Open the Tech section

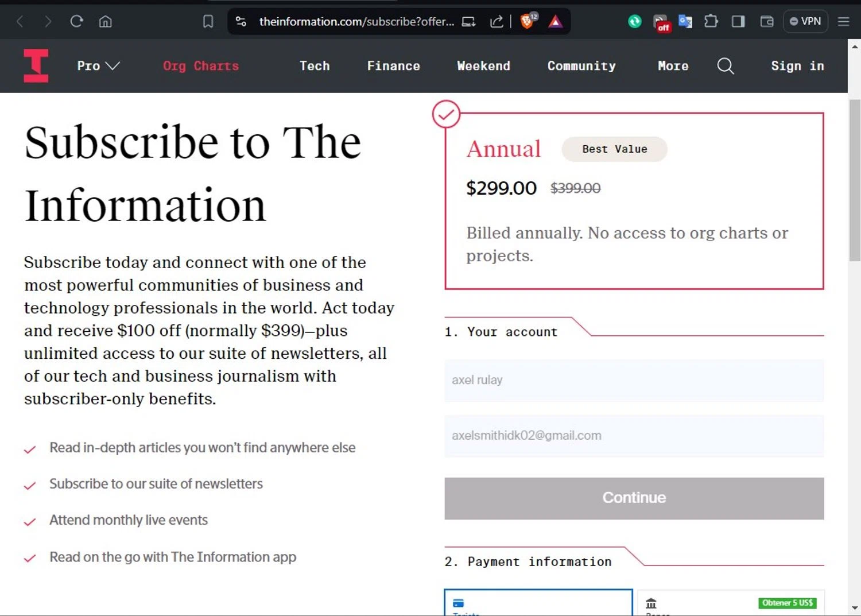315,66
